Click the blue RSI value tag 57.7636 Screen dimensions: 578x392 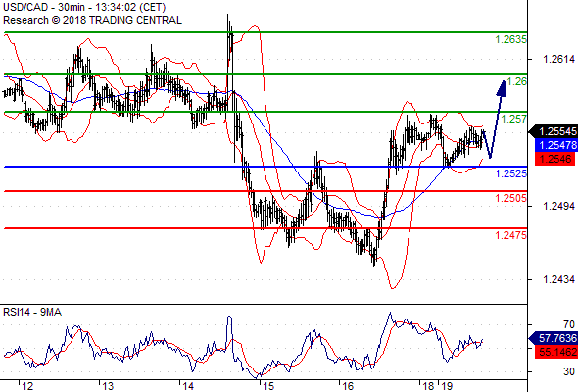click(554, 338)
